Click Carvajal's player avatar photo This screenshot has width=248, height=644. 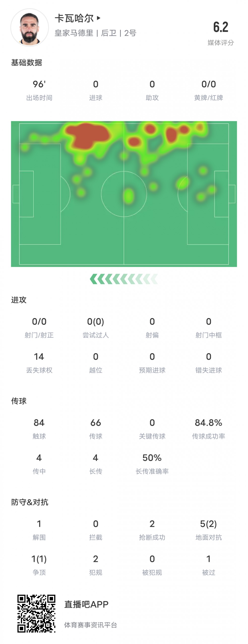pyautogui.click(x=30, y=27)
